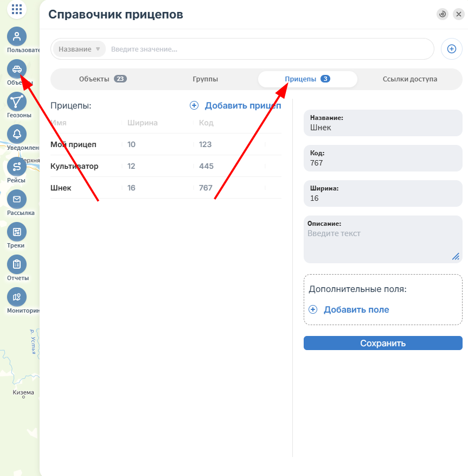Open the Reports (Отчеты) clipboard icon

[x=17, y=264]
